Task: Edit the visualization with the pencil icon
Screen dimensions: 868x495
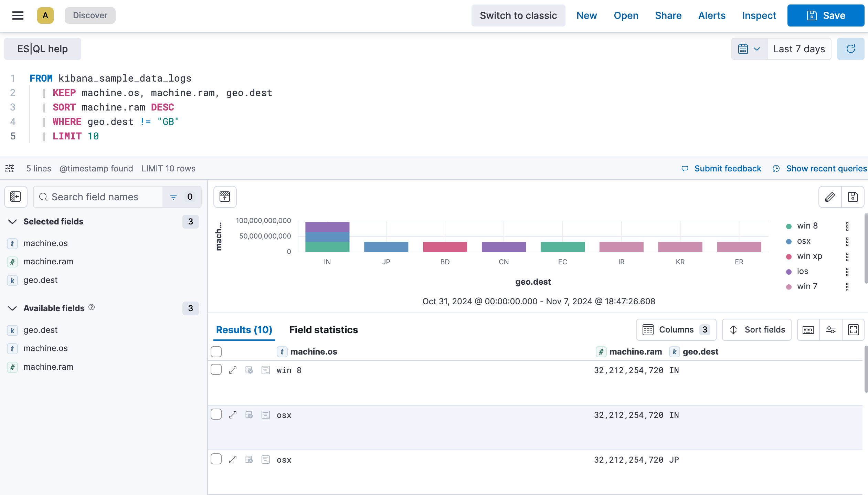Action: (830, 197)
